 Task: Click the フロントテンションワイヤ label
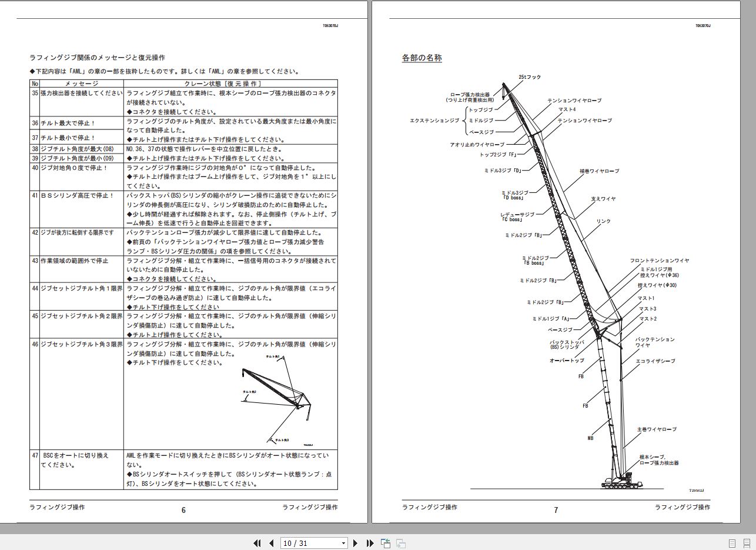(659, 260)
